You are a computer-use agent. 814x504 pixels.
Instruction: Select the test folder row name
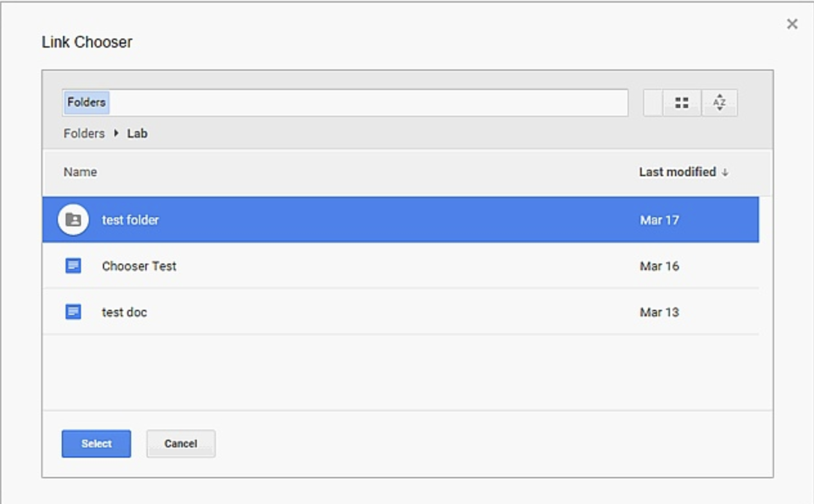[131, 220]
